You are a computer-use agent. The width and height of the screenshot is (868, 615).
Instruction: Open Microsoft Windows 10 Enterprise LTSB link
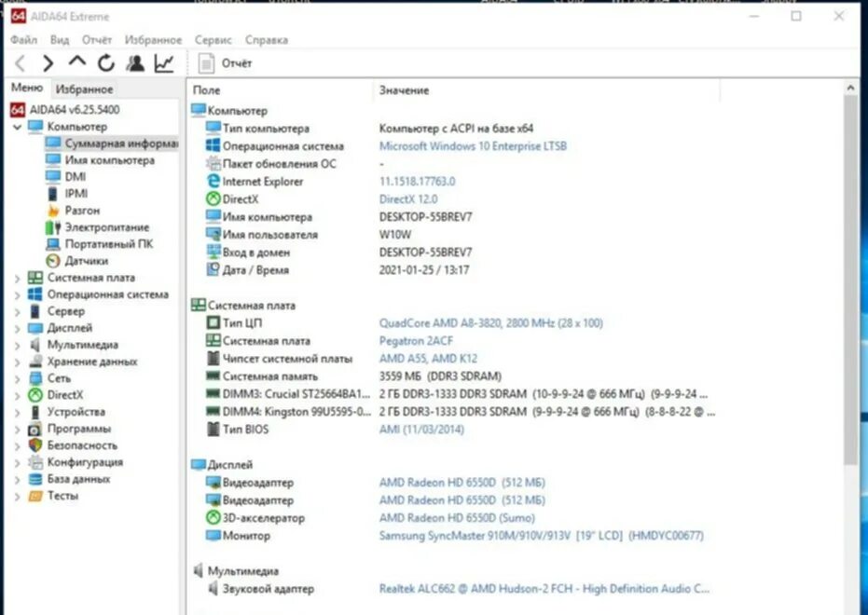(x=473, y=146)
